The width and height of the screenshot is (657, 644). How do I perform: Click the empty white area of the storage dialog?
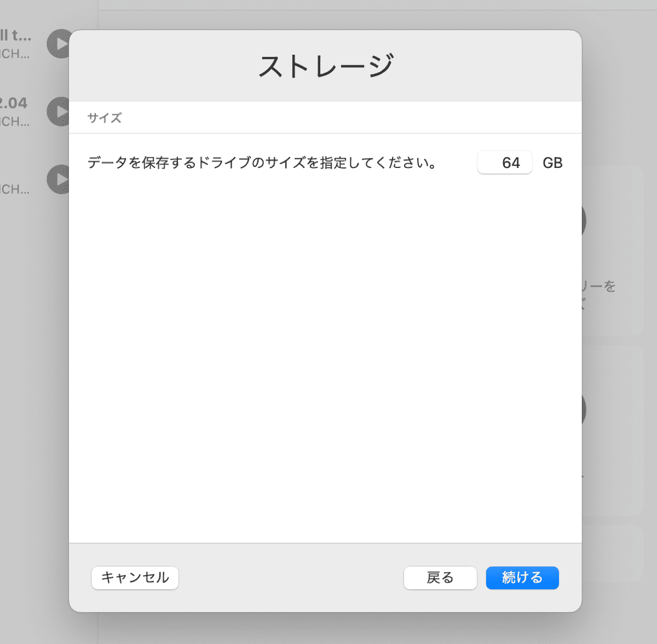[x=325, y=356]
